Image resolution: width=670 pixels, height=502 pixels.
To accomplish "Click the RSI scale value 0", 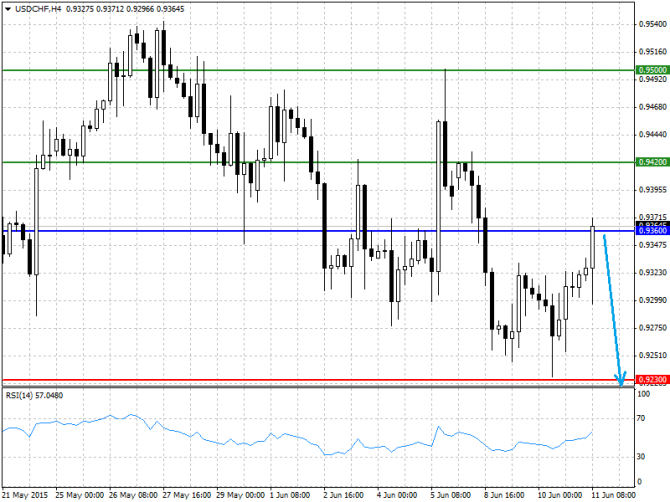I will point(639,481).
